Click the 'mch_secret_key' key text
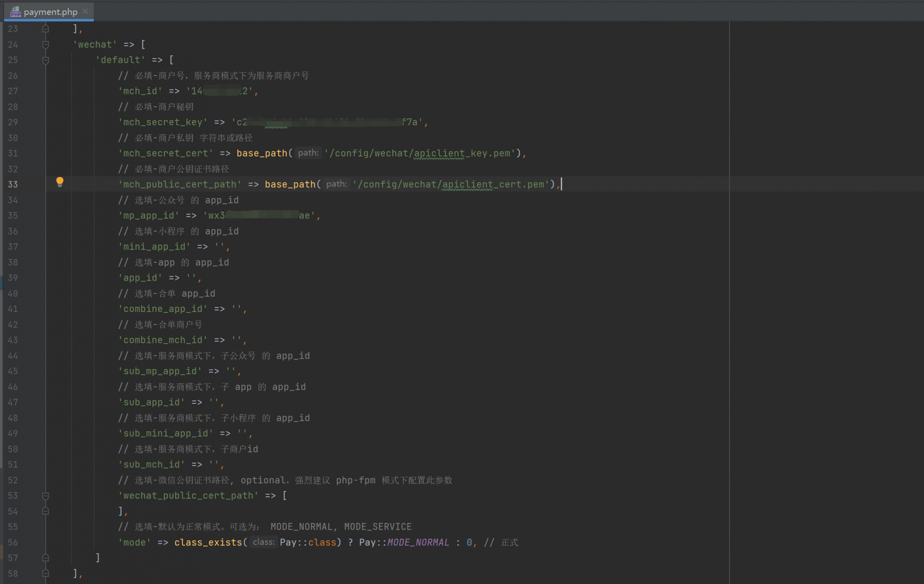Screen dimensions: 924x584 pos(163,122)
